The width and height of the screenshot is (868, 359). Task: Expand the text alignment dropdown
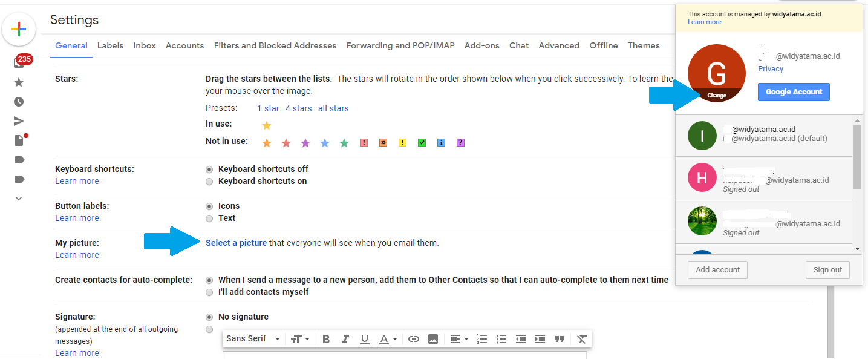coord(459,339)
